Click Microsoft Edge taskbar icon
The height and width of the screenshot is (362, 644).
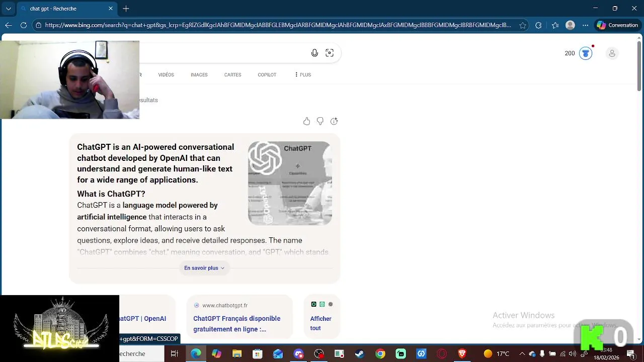point(196,354)
